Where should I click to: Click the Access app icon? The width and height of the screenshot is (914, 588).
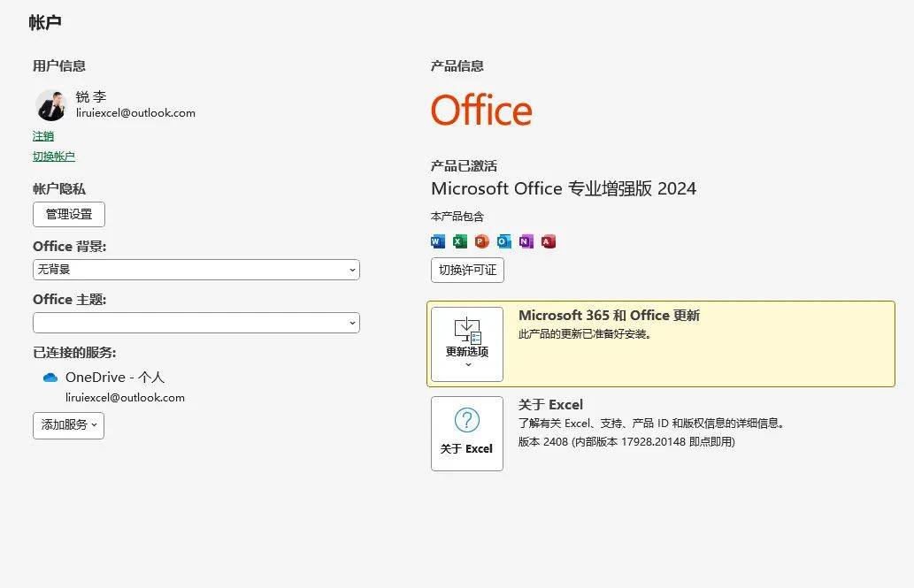[x=548, y=241]
